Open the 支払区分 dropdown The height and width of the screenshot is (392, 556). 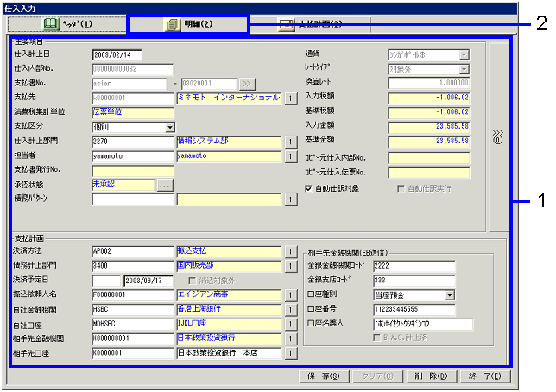tap(170, 127)
